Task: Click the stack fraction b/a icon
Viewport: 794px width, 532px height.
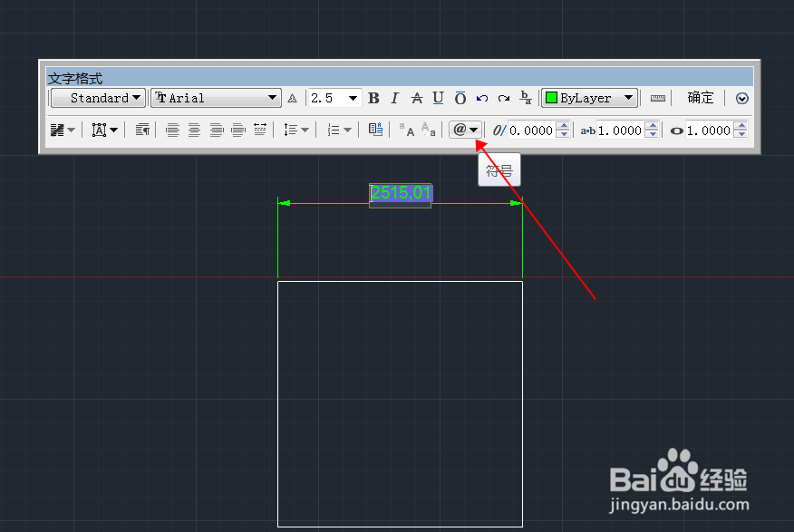Action: (x=526, y=98)
